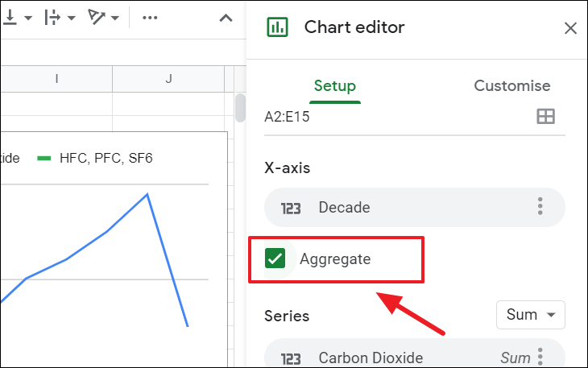Click the three-dot More toolbar button
Viewport: 588px width, 368px height.
[150, 18]
